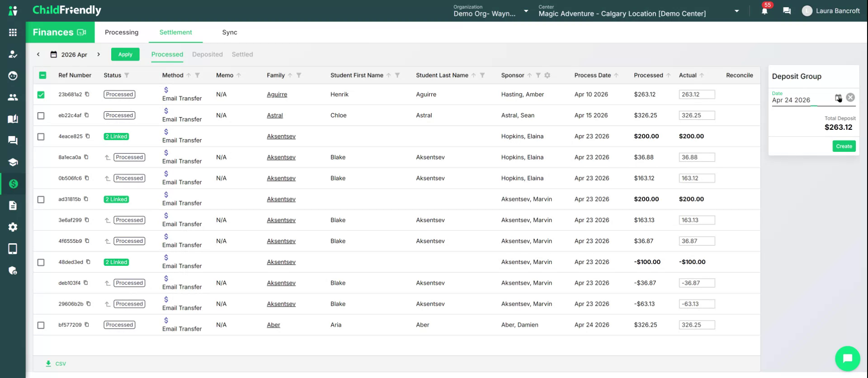The image size is (868, 378).
Task: Click the green Apply button
Action: point(125,54)
